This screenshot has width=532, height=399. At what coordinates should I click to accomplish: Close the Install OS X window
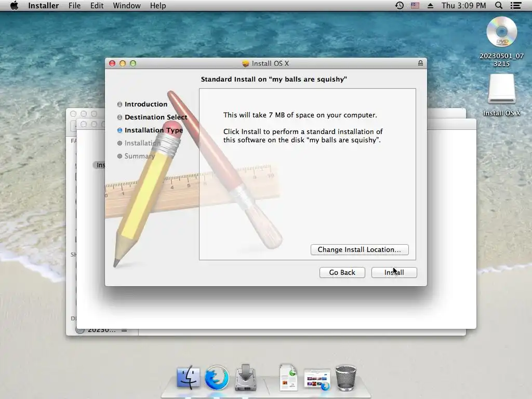click(x=112, y=63)
